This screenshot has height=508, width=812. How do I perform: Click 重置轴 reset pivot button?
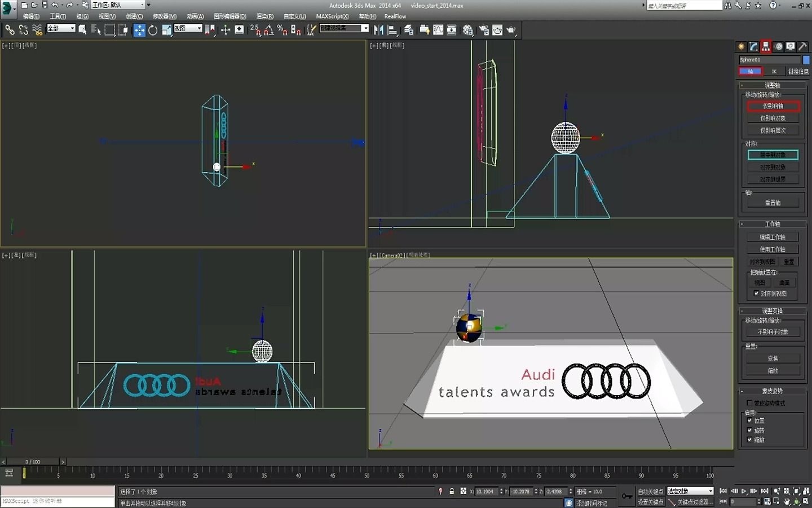773,203
